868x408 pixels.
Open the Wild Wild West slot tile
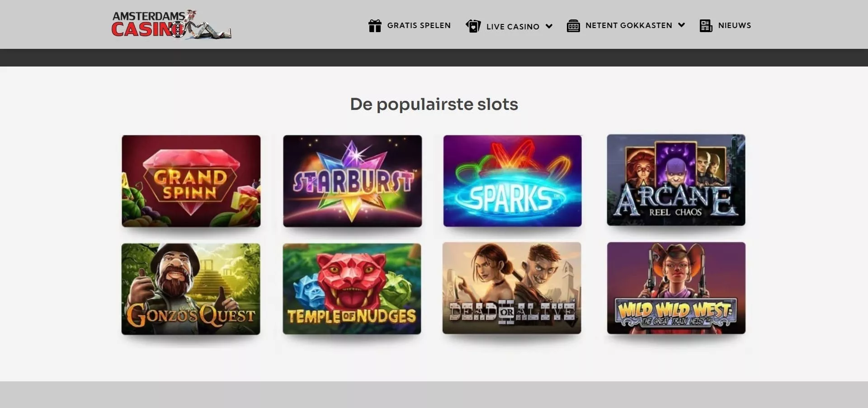[676, 288]
